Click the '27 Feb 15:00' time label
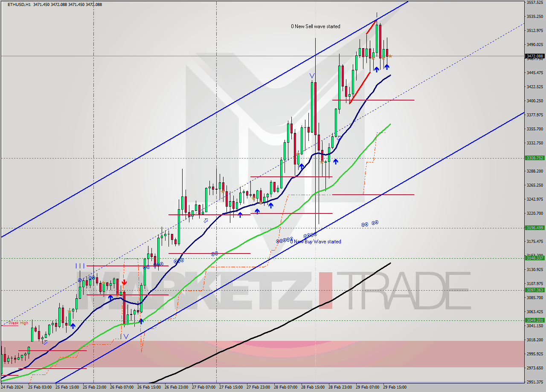This screenshot has height=392, width=546. pyautogui.click(x=231, y=388)
